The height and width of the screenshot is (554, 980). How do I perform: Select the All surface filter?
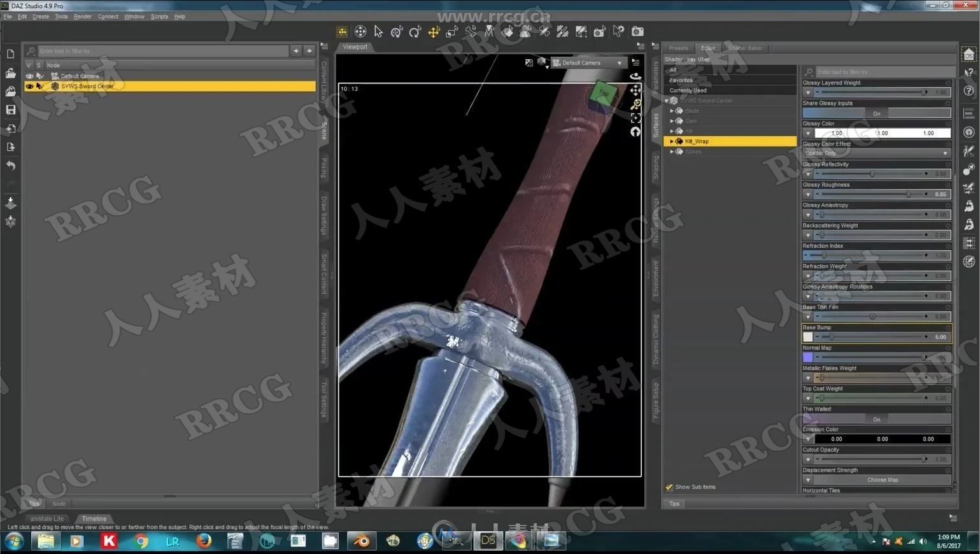pos(729,70)
